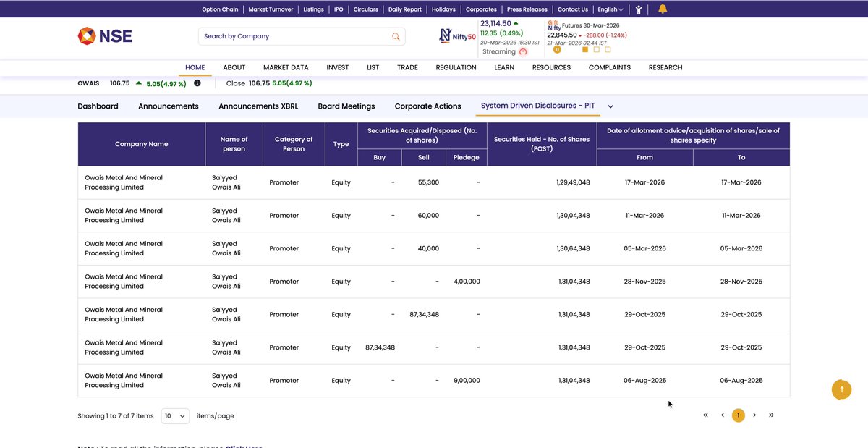868x448 pixels.
Task: Click the pledge value 9,00,000
Action: click(x=467, y=381)
